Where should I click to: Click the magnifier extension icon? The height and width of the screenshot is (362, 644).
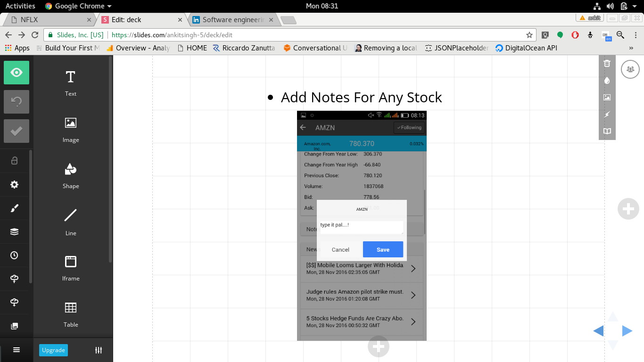click(620, 35)
